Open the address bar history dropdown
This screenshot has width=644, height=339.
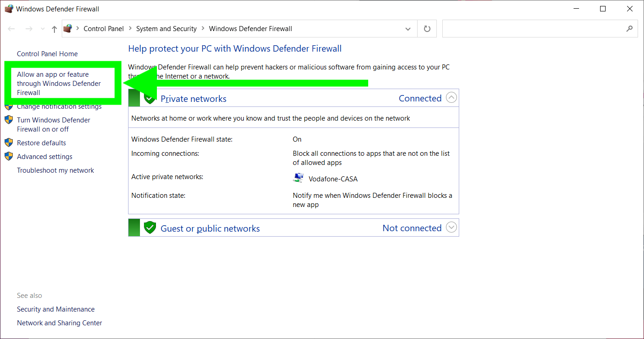408,28
